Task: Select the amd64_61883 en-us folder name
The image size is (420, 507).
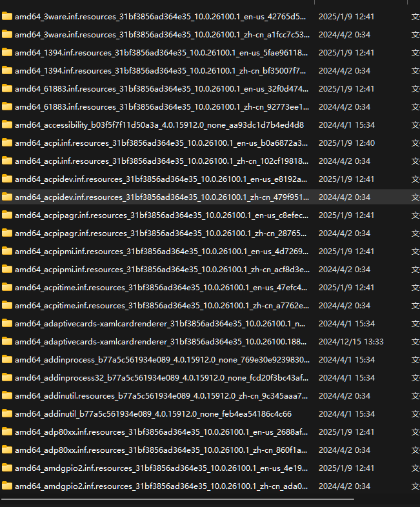Action: point(161,88)
